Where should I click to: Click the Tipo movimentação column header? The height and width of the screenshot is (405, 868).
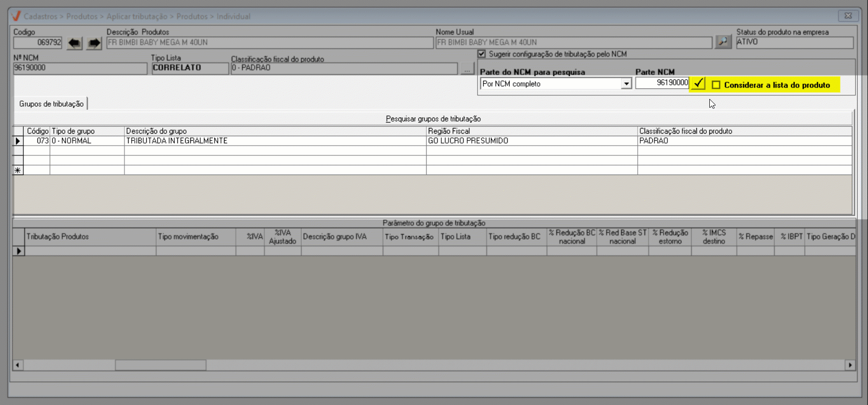pos(196,237)
